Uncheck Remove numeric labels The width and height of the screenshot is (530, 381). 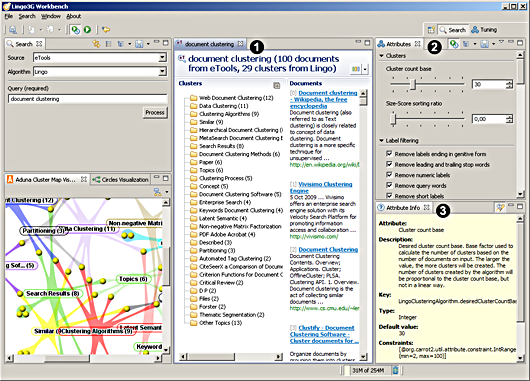[x=389, y=175]
